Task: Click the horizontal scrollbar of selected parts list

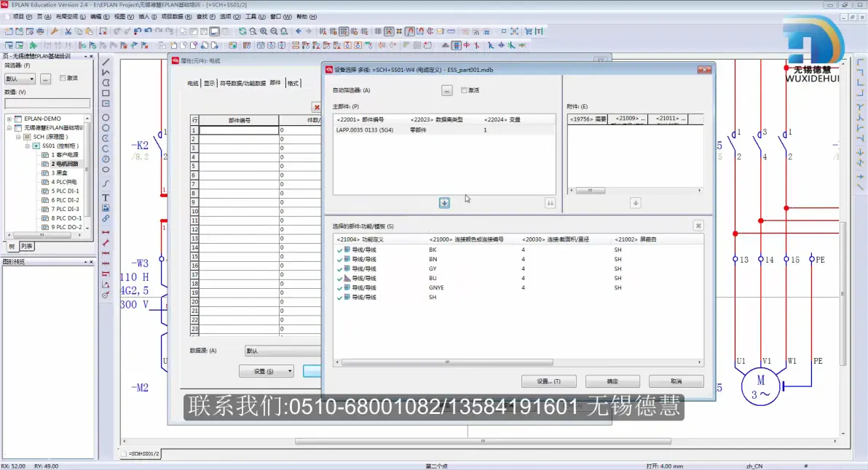Action: (x=447, y=363)
